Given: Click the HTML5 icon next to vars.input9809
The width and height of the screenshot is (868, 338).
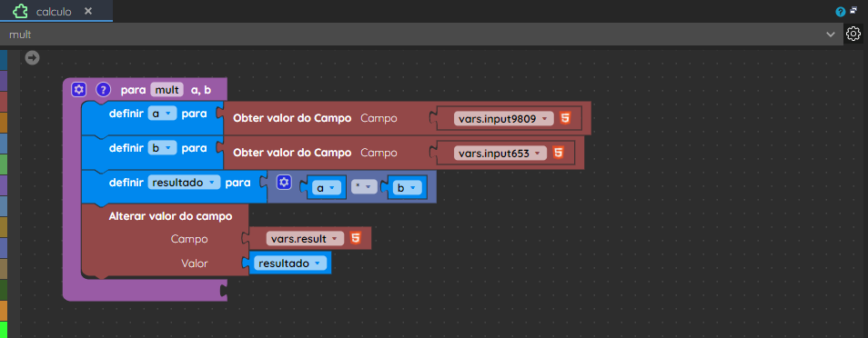Looking at the screenshot, I should pyautogui.click(x=565, y=118).
